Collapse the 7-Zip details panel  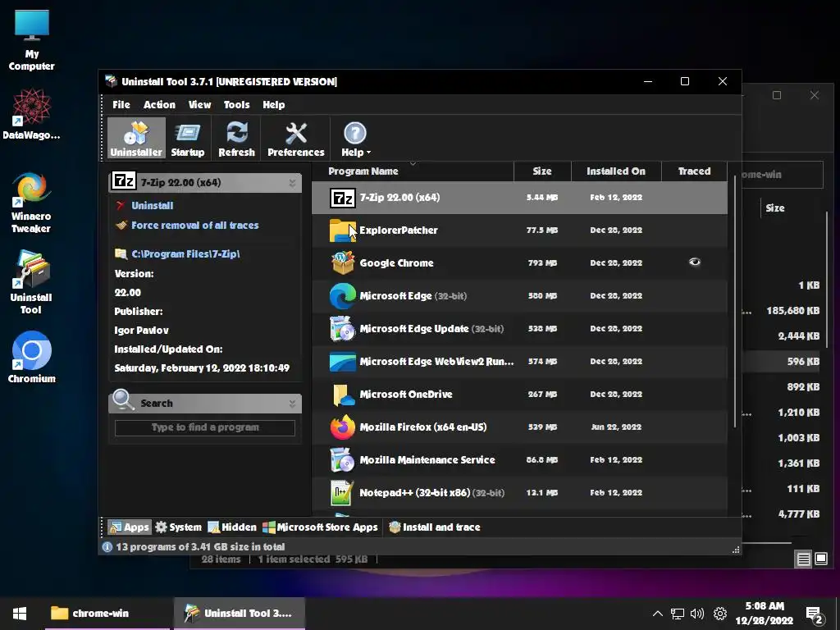tap(293, 183)
